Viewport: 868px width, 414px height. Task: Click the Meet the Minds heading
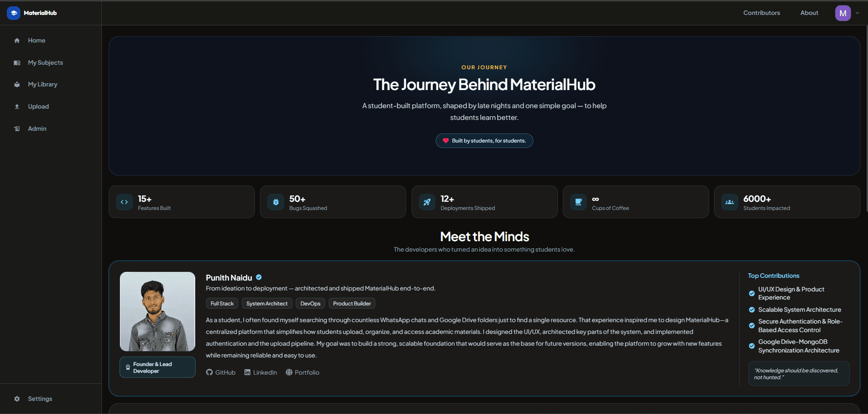[484, 237]
